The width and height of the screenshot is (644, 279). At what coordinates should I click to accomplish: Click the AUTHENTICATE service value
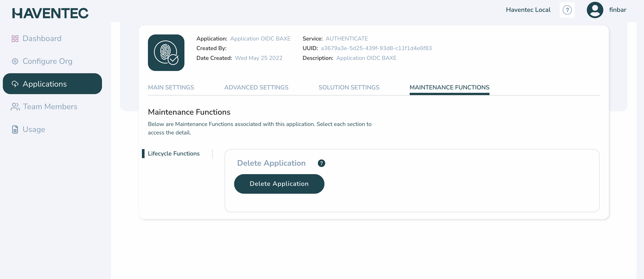[346, 39]
